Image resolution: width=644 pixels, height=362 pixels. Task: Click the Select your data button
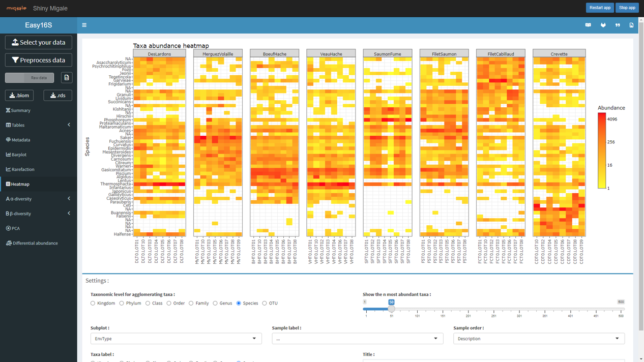click(x=39, y=43)
